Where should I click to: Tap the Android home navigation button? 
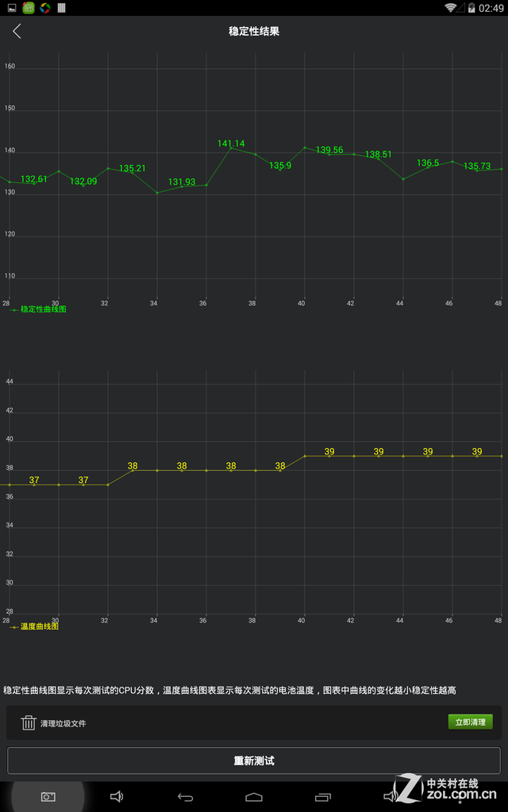pyautogui.click(x=254, y=796)
